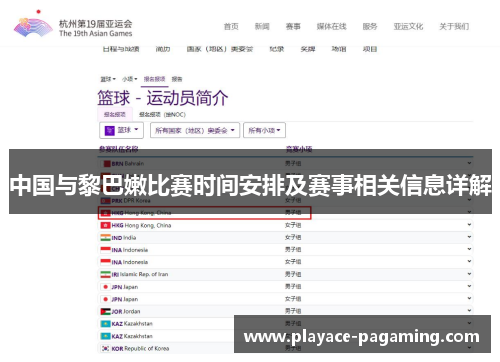Click the JOR Jordan team name
The image size is (500, 362).
click(126, 311)
